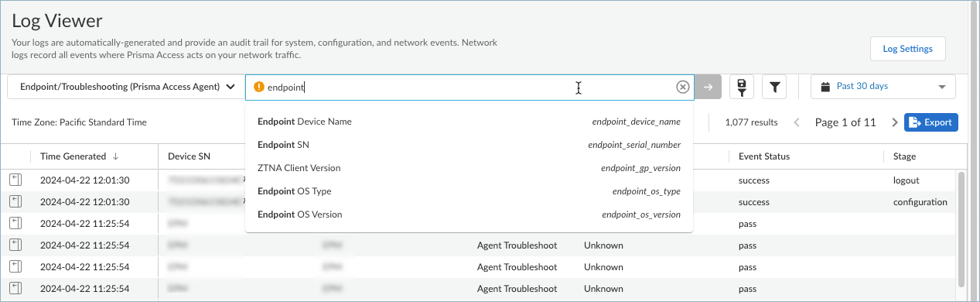This screenshot has width=980, height=302.
Task: Open the filter funnel icon
Action: pos(774,88)
